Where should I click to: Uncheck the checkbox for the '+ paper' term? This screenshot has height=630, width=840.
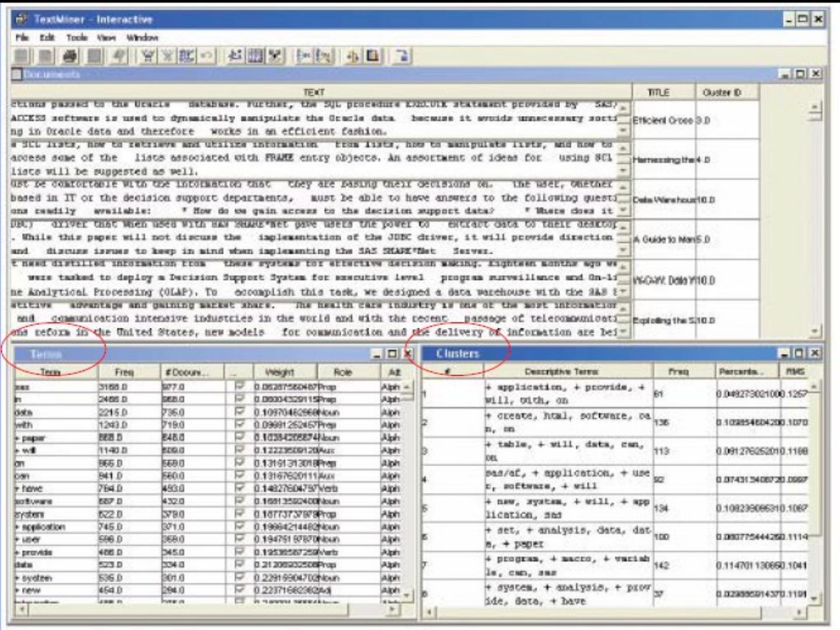239,437
